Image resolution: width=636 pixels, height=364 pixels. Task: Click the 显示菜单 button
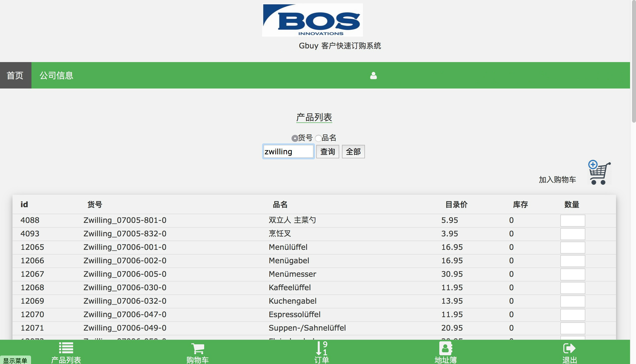[x=15, y=360]
